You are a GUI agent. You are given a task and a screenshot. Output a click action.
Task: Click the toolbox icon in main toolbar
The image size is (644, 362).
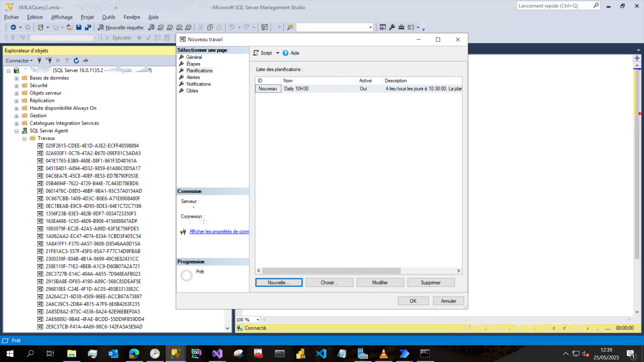[x=401, y=27]
